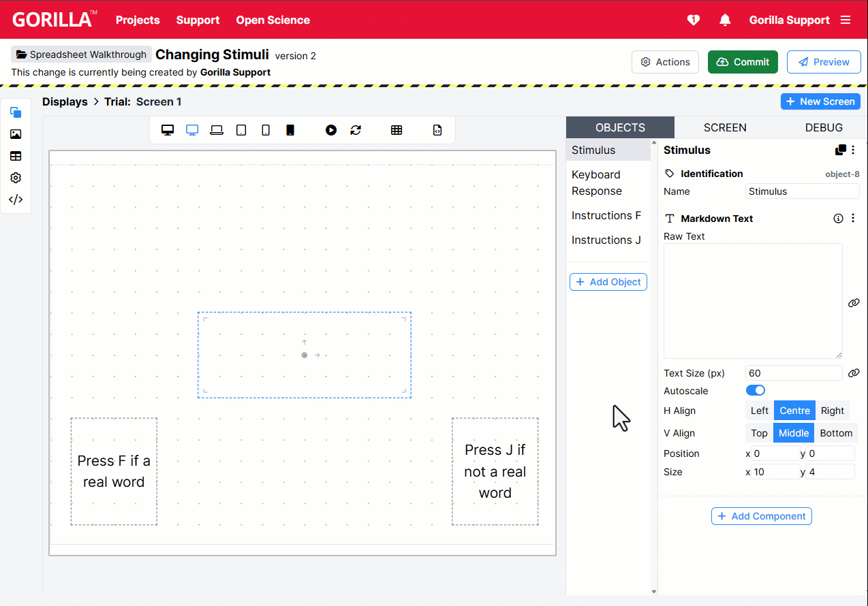
Task: Open the Markdown Text kebab menu
Action: click(x=853, y=218)
